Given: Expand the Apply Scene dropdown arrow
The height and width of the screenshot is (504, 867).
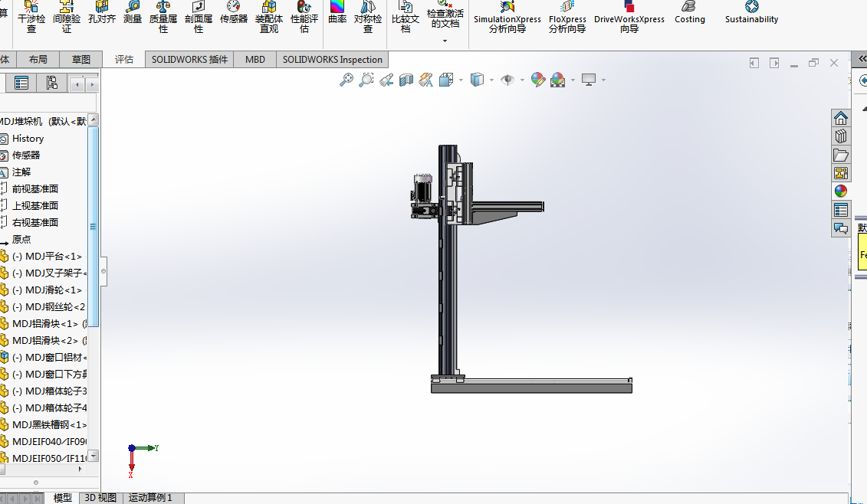Looking at the screenshot, I should coord(573,80).
